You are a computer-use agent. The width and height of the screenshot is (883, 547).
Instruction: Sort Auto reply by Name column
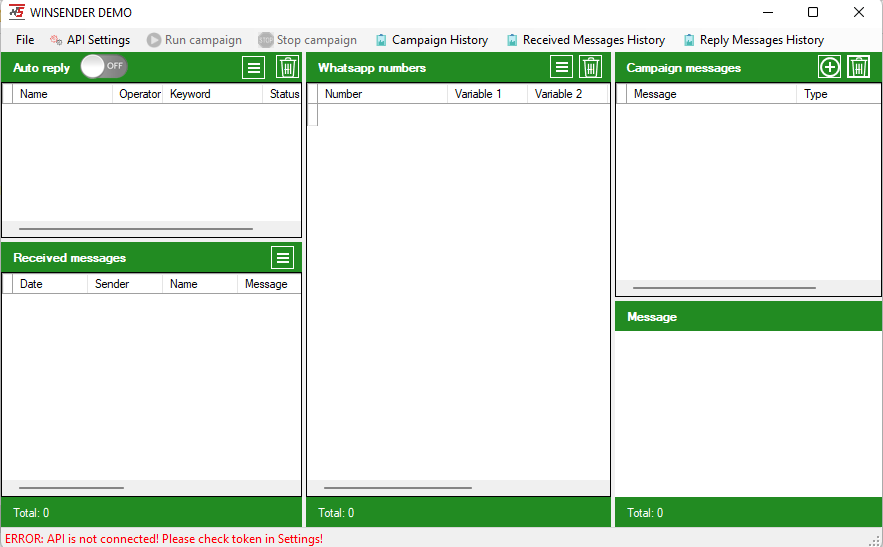tap(63, 94)
